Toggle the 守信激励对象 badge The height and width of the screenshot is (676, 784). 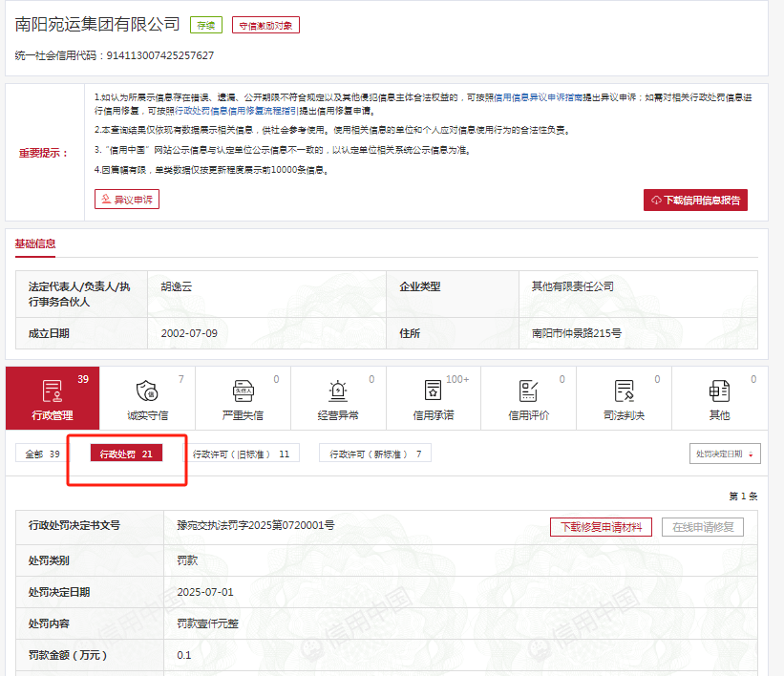point(265,25)
